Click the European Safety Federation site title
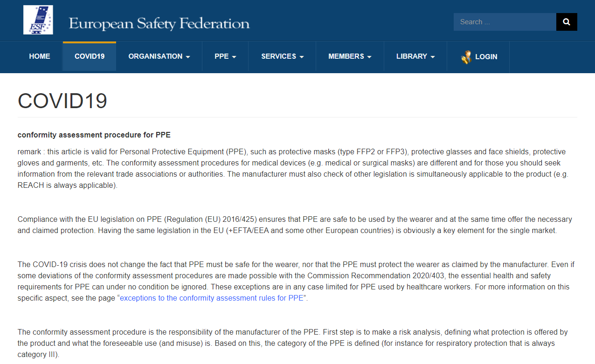This screenshot has height=364, width=595. 159,24
